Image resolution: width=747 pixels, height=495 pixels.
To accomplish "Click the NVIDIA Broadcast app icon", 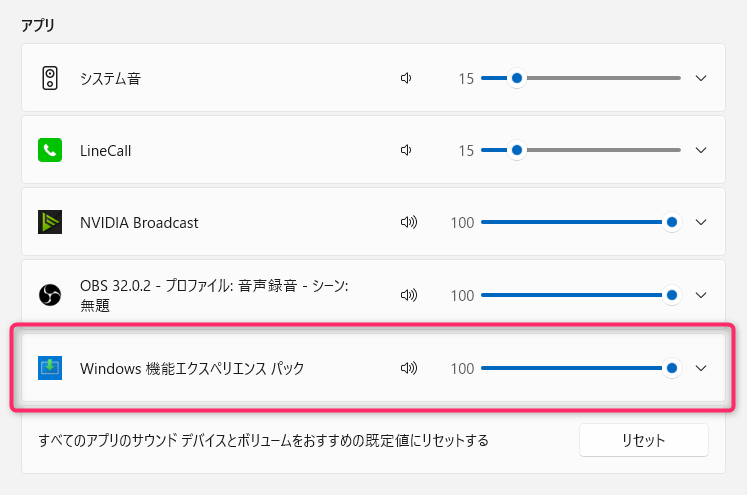I will pos(50,222).
